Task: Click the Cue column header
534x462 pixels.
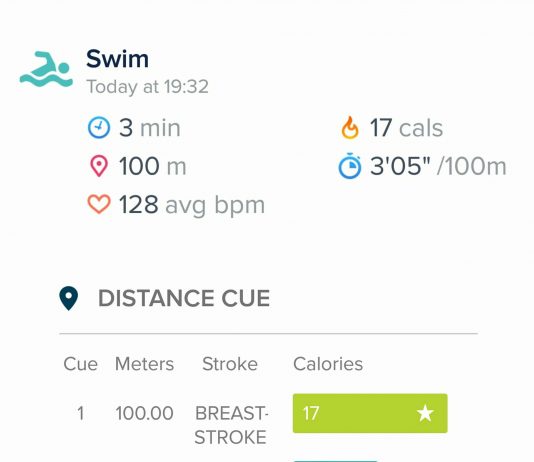Action: [x=80, y=364]
